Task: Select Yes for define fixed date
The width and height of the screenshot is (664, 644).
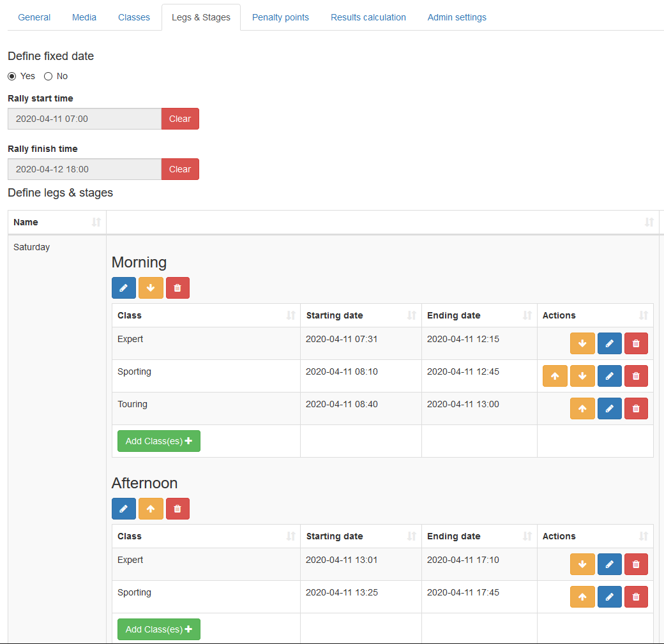Action: (x=12, y=76)
